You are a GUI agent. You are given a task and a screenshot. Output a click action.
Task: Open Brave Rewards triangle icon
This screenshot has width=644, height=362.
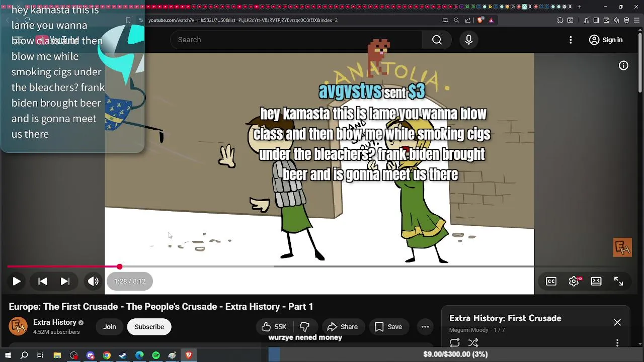point(491,20)
